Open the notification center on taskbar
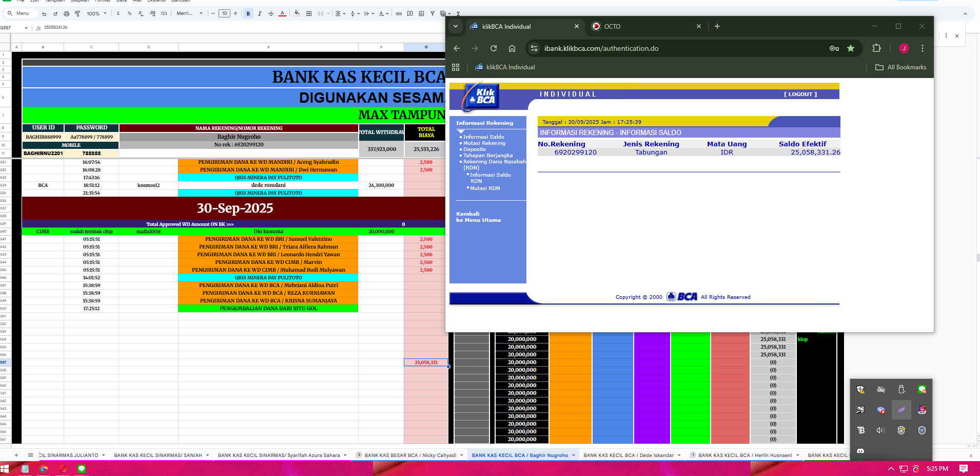The image size is (980, 476). tap(964, 469)
